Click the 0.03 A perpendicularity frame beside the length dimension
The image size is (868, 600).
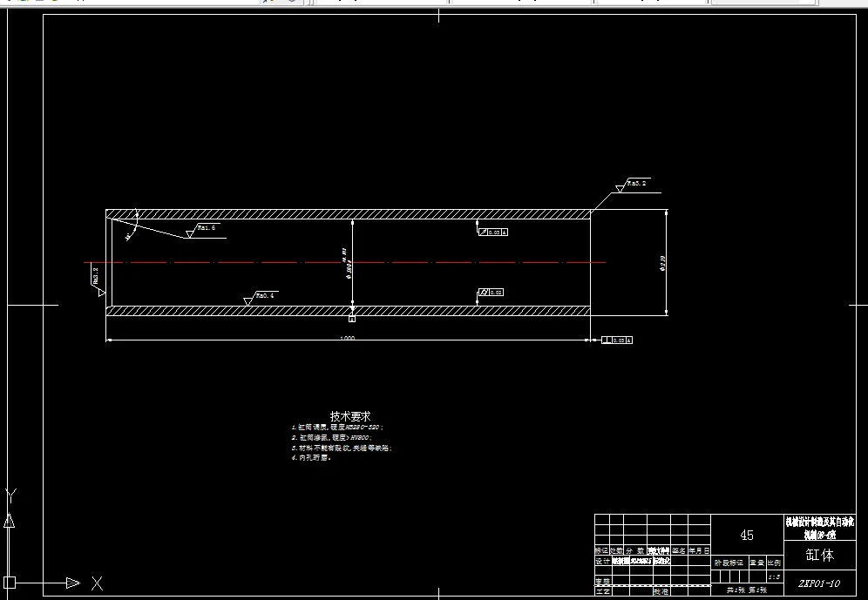pyautogui.click(x=617, y=340)
